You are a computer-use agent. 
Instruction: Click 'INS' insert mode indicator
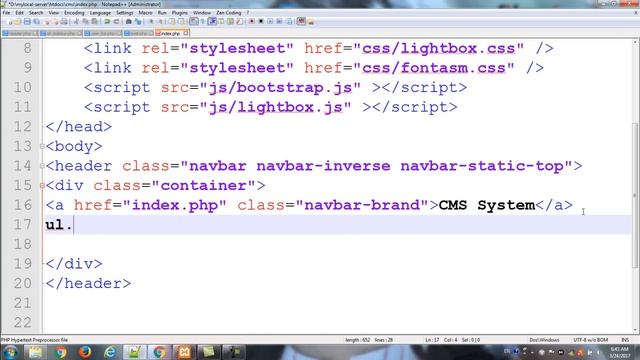point(625,340)
